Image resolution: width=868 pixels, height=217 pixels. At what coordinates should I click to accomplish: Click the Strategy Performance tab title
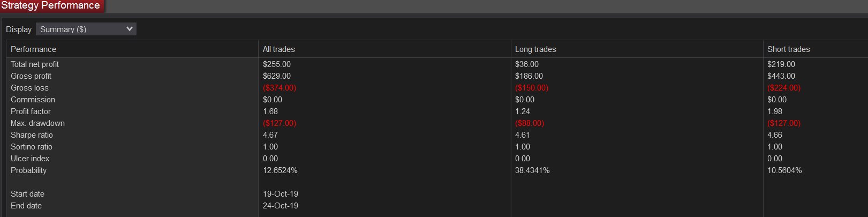[x=50, y=5]
